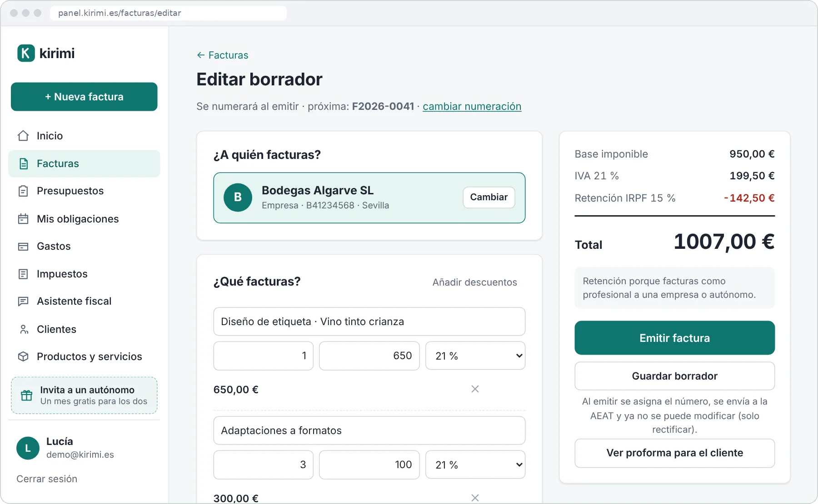This screenshot has height=504, width=818.
Task: Click Cerrar sesión
Action: click(x=47, y=479)
